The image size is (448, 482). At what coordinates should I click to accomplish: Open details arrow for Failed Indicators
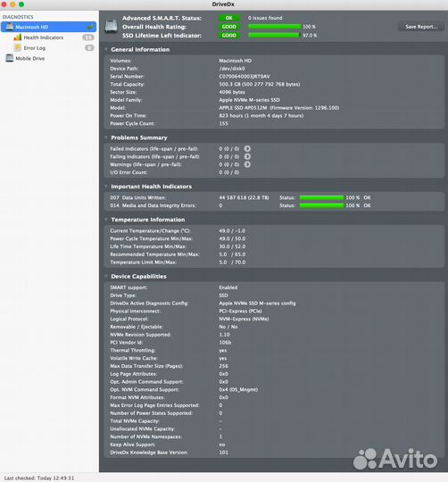click(247, 149)
